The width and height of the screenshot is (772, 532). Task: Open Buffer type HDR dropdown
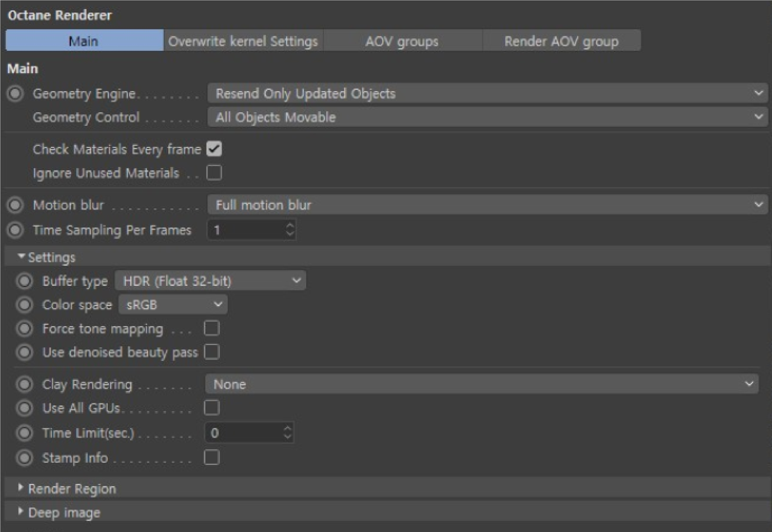click(x=210, y=281)
